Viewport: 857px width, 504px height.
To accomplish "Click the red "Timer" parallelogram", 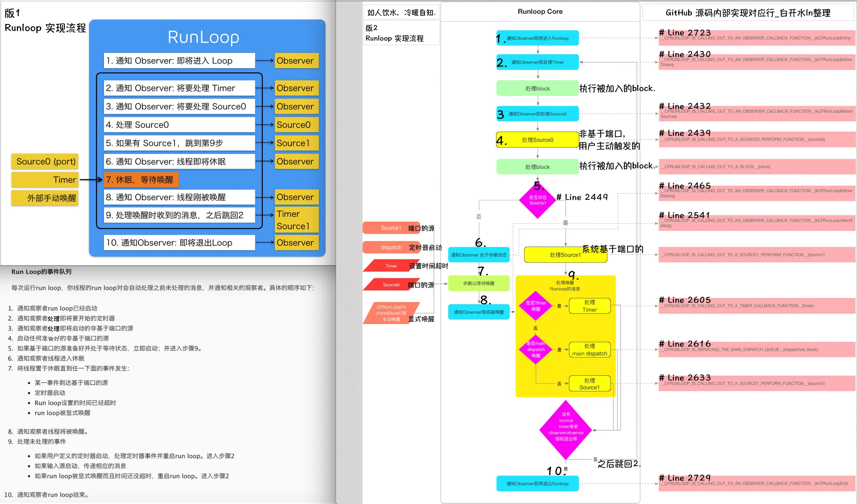I will tap(391, 266).
